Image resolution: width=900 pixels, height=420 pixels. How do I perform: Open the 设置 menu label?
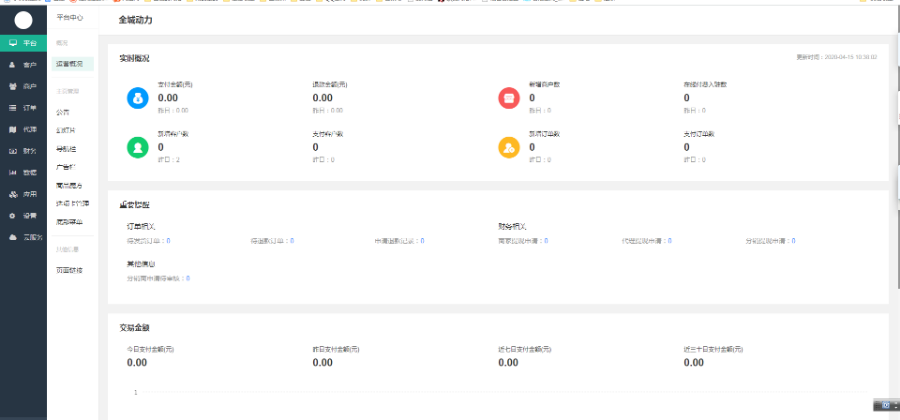pyautogui.click(x=30, y=216)
